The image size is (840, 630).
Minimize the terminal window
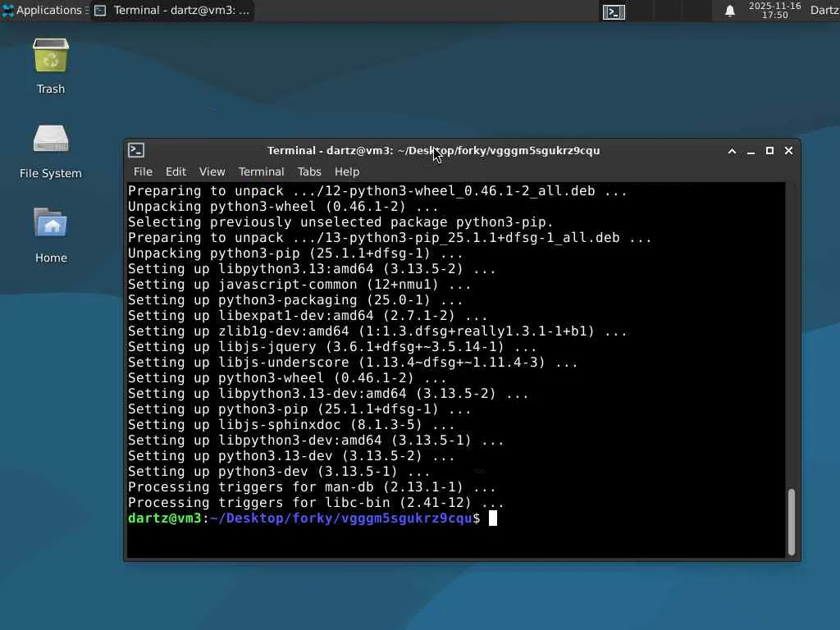pyautogui.click(x=751, y=151)
